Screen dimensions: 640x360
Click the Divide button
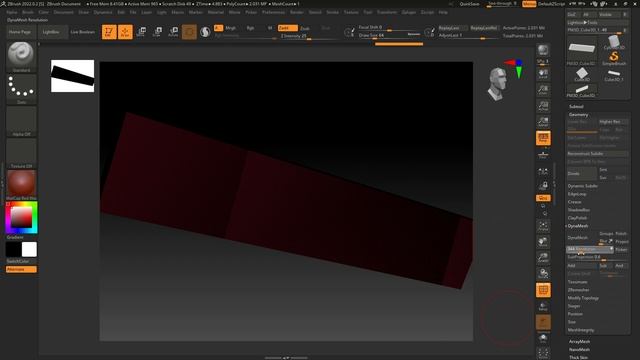(582, 173)
